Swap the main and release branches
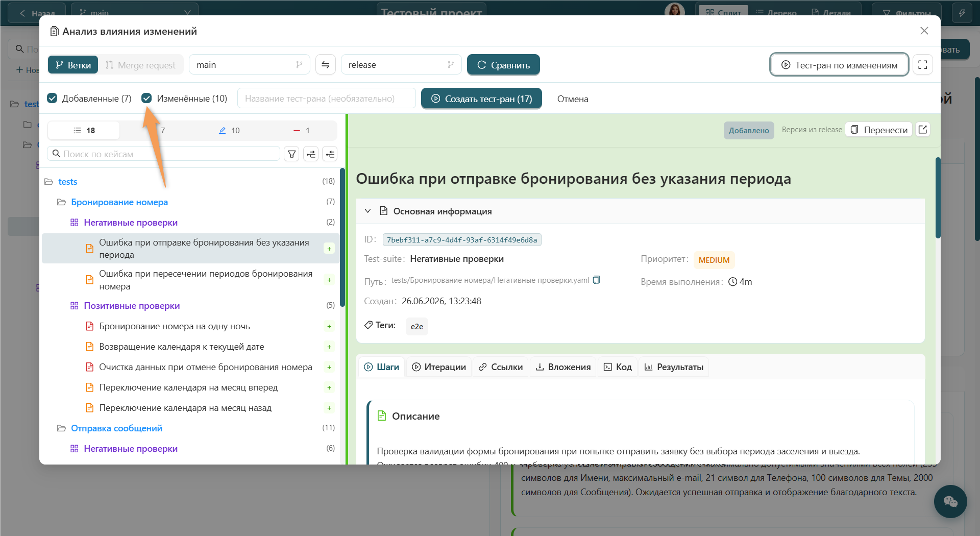Image resolution: width=980 pixels, height=536 pixels. [326, 65]
